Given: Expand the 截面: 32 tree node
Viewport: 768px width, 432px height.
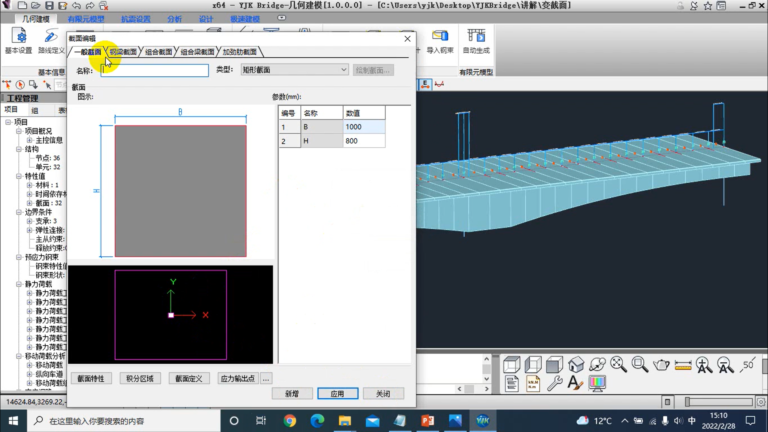Looking at the screenshot, I should point(29,203).
